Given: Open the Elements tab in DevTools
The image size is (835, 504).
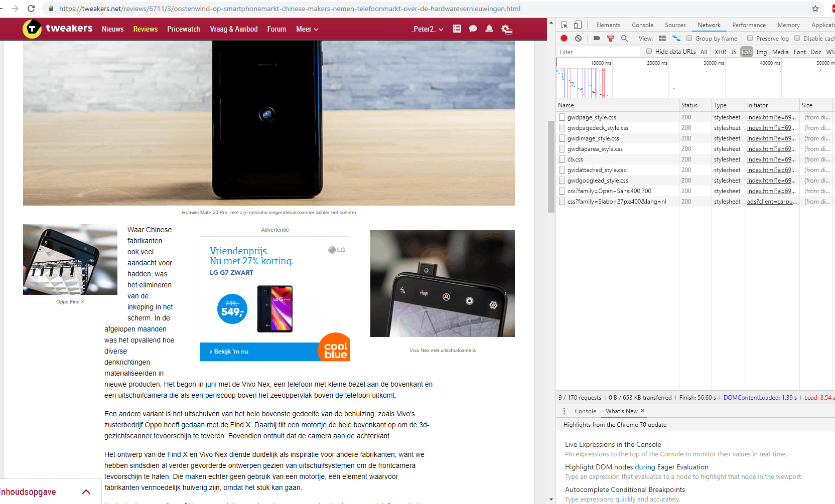Looking at the screenshot, I should point(608,25).
